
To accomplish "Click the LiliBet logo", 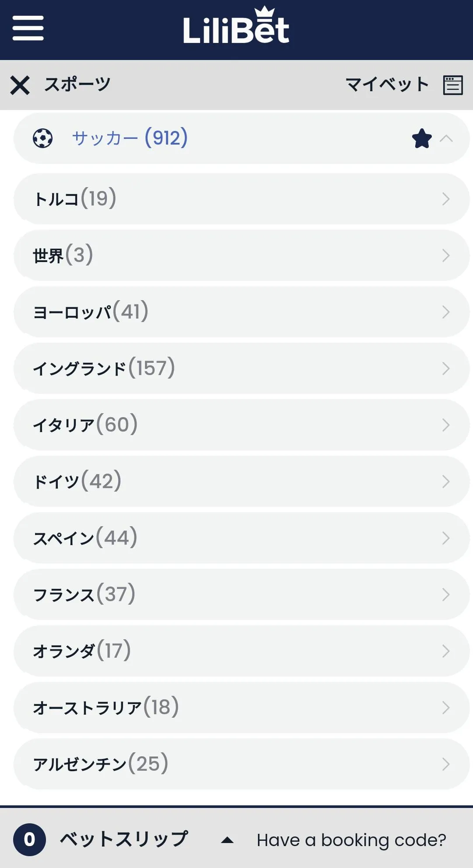I will (x=236, y=27).
